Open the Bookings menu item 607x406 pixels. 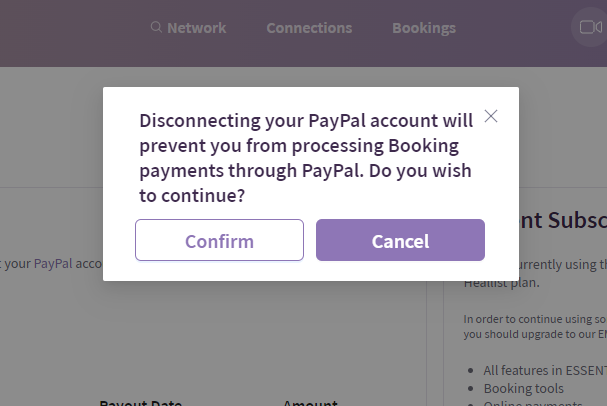pos(424,28)
